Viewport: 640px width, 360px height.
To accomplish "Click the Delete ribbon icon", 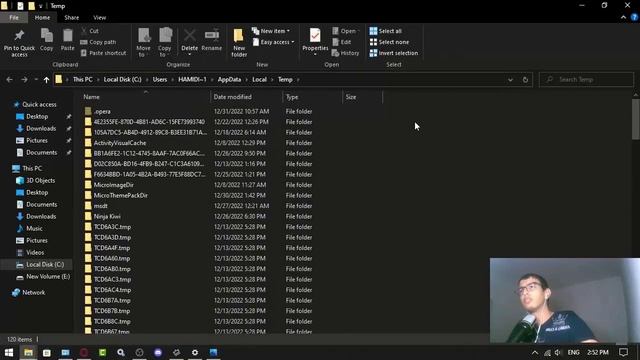I will pyautogui.click(x=189, y=36).
